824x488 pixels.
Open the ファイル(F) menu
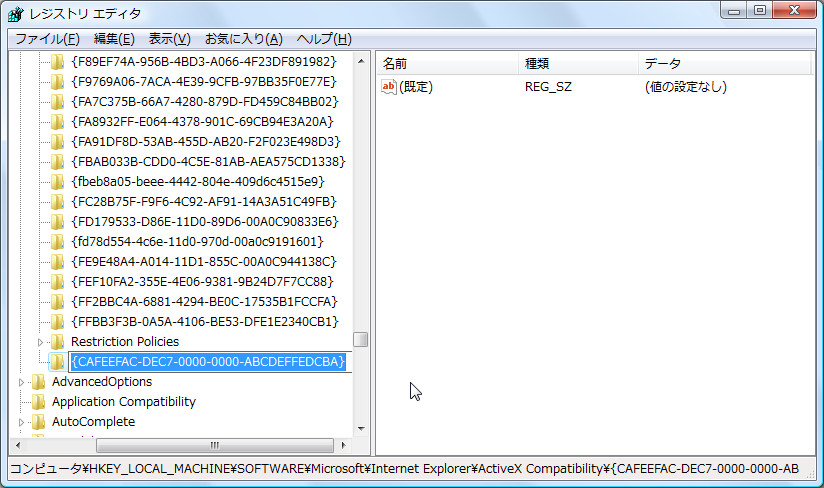(x=47, y=39)
